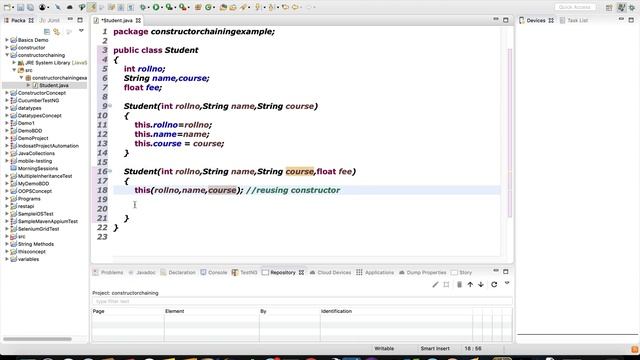The image size is (640, 360).
Task: Expand the Student.java tree node
Action: coord(29,85)
